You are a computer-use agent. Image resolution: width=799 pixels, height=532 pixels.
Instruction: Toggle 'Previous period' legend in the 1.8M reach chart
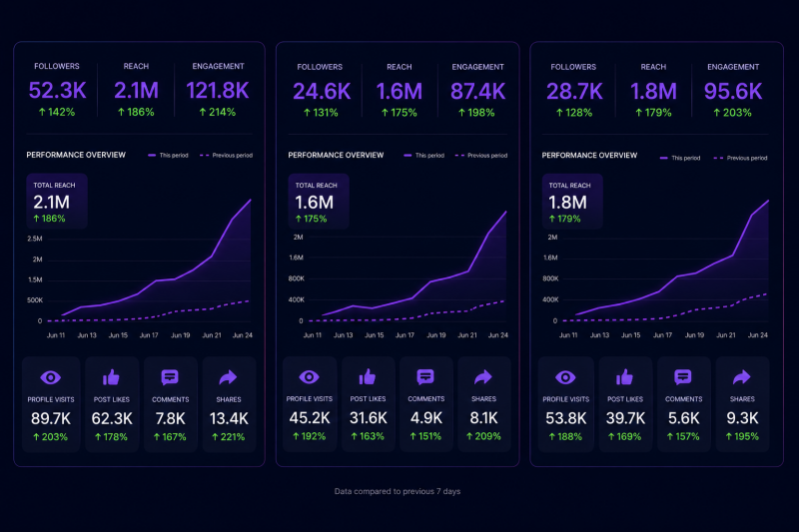pyautogui.click(x=740, y=158)
